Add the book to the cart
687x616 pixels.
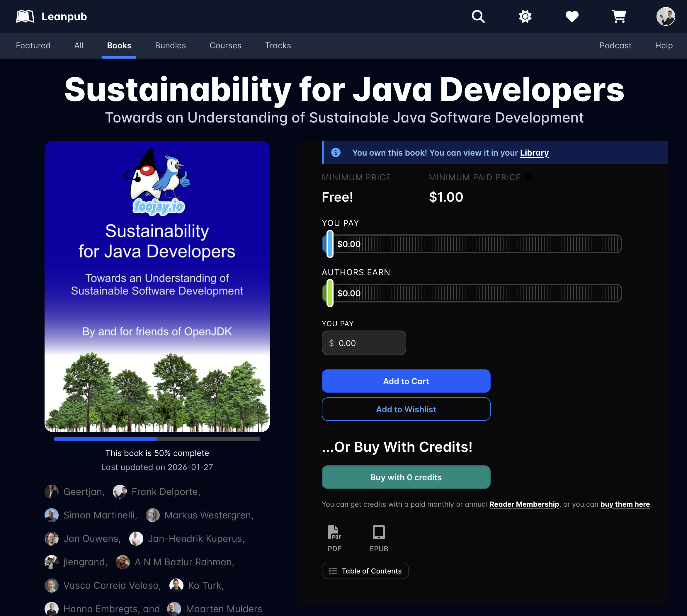pyautogui.click(x=406, y=381)
